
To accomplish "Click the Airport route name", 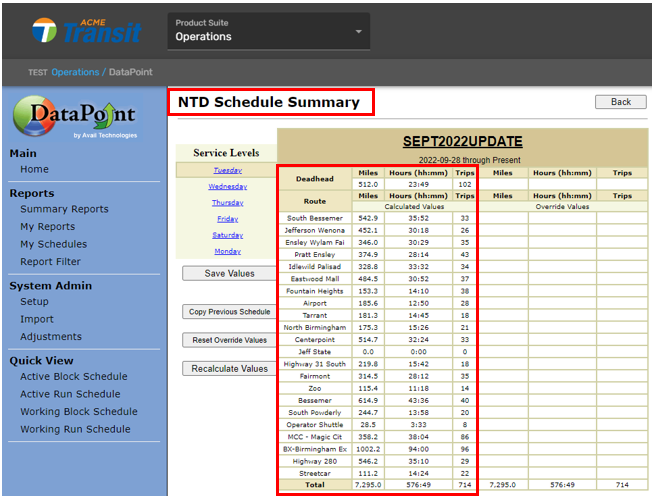I will coord(315,303).
